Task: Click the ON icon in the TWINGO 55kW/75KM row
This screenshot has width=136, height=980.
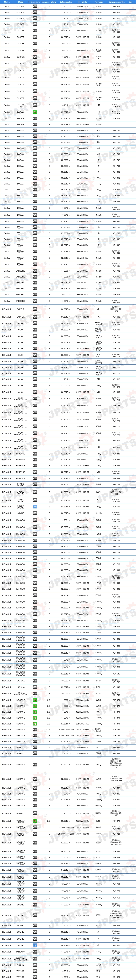Action: (x=35, y=971)
